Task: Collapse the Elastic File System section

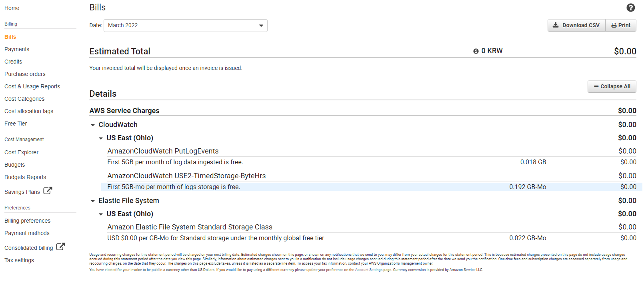Action: pyautogui.click(x=93, y=201)
